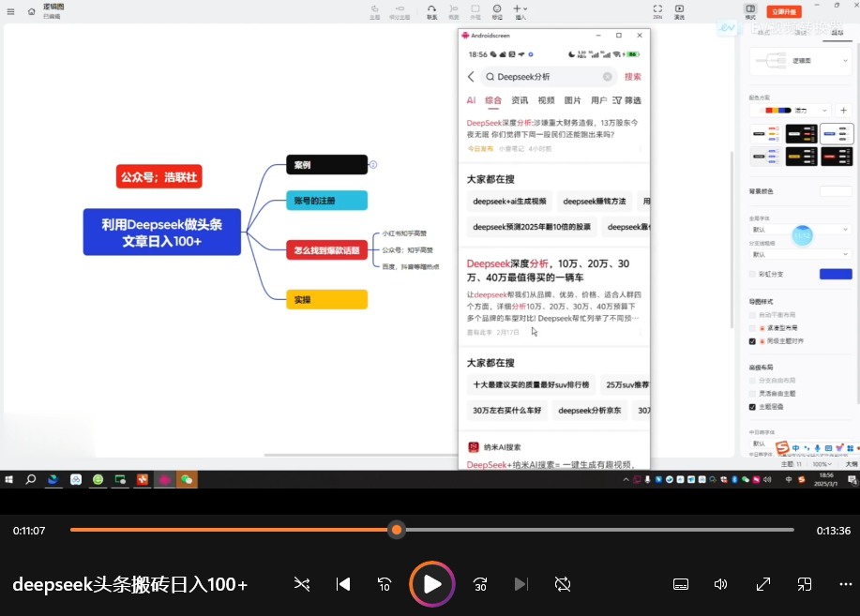Toggle shuffle in the video player
This screenshot has width=860, height=616.
(x=302, y=584)
